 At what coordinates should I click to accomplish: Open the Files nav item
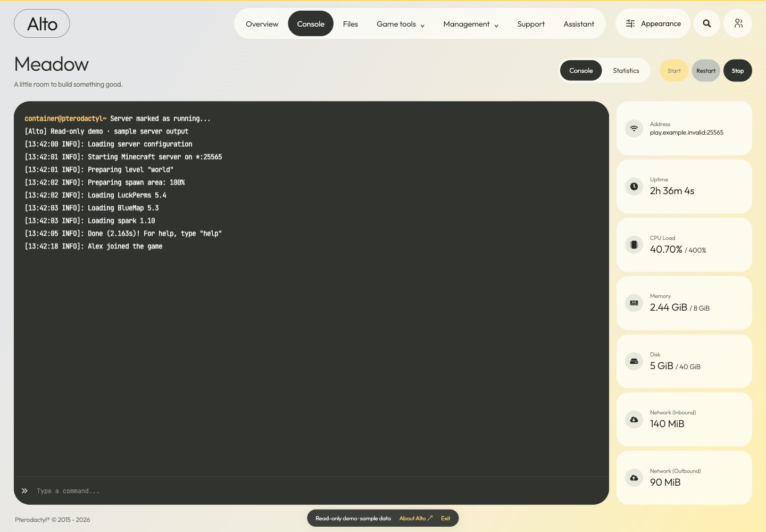coord(351,24)
